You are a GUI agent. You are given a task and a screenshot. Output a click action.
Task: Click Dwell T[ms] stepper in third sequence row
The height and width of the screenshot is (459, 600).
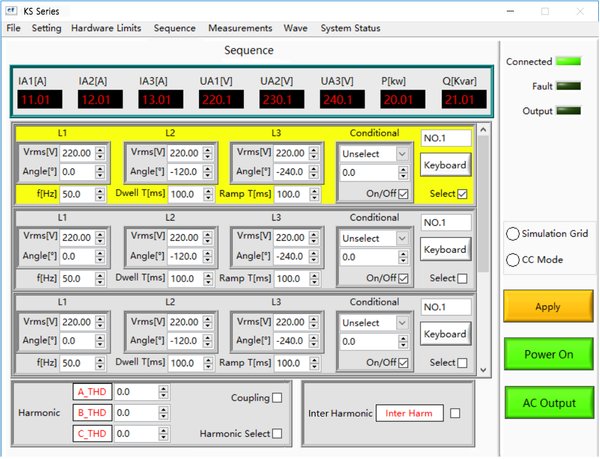click(208, 363)
